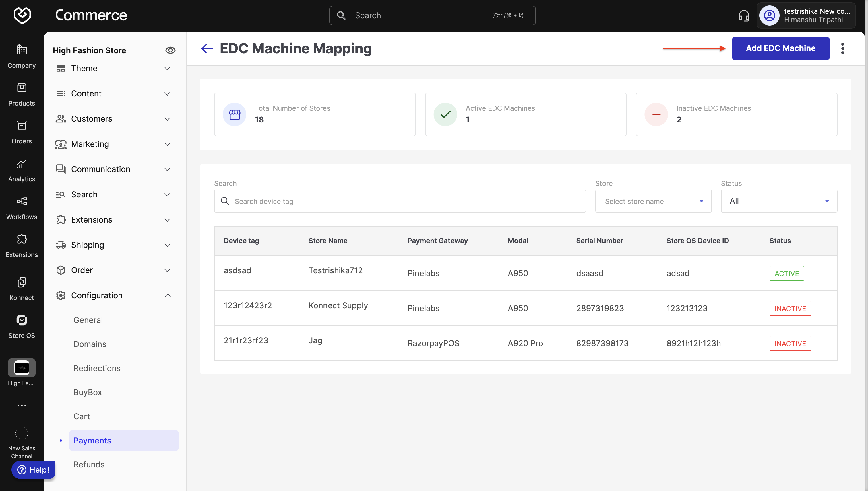Open Cart configuration
Viewport: 868px width, 491px height.
click(x=82, y=416)
